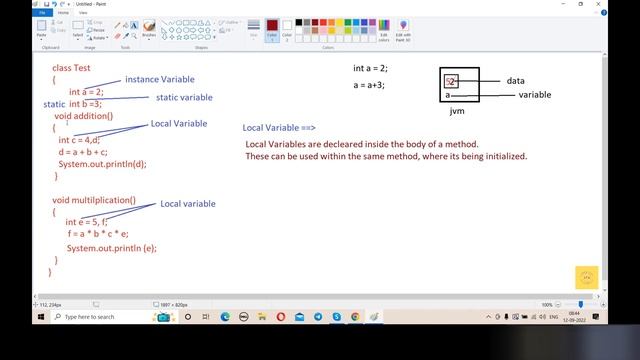Pick the black color swatch
This screenshot has height=360, width=640.
(299, 22)
